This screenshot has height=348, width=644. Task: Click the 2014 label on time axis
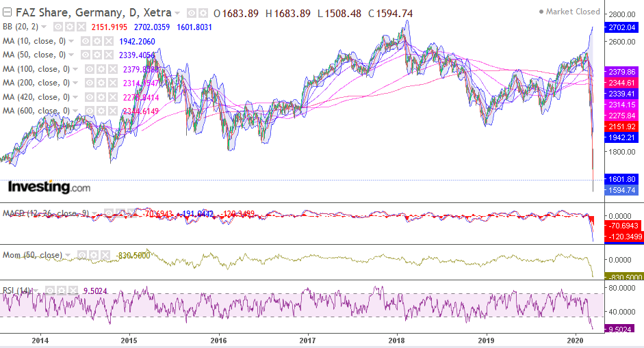40,340
